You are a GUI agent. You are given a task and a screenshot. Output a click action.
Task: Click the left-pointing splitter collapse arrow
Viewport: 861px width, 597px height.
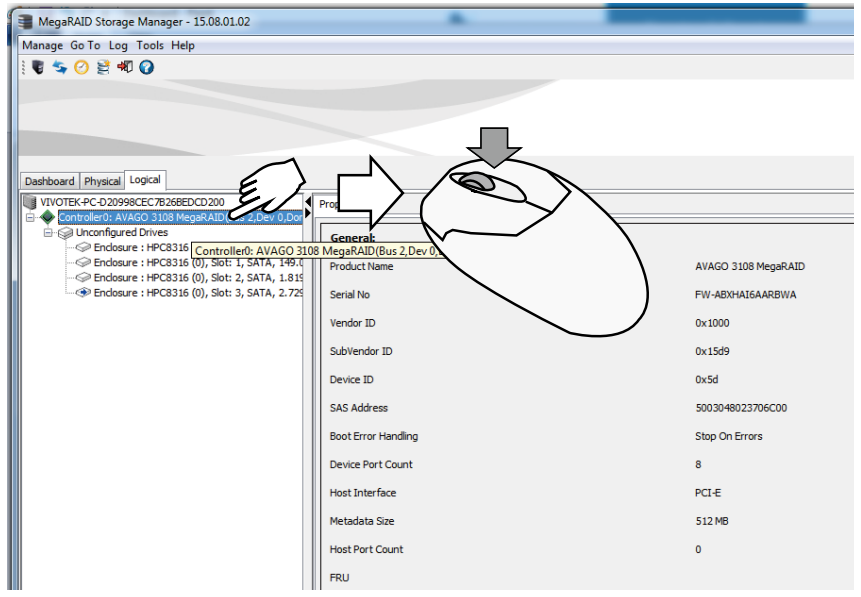pos(308,201)
